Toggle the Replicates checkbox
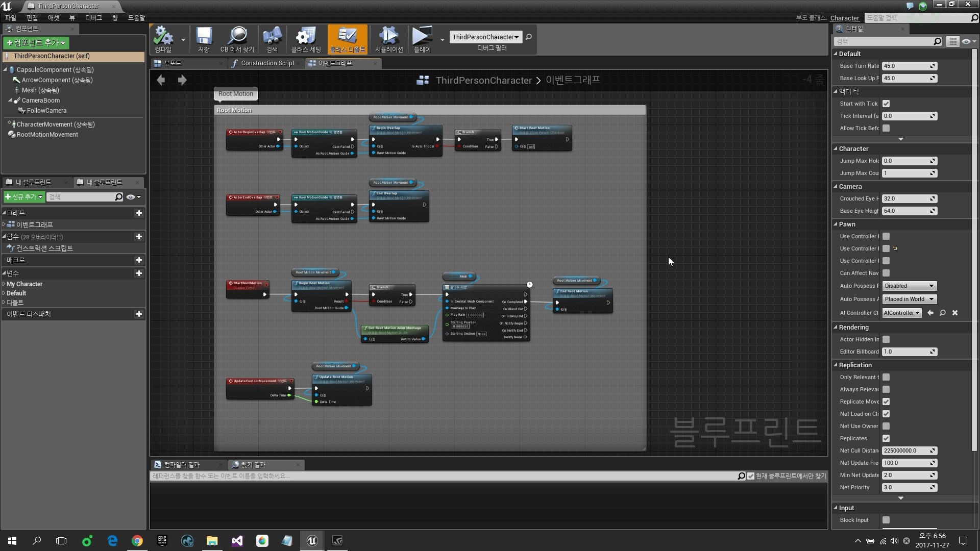The width and height of the screenshot is (980, 551). (x=886, y=438)
